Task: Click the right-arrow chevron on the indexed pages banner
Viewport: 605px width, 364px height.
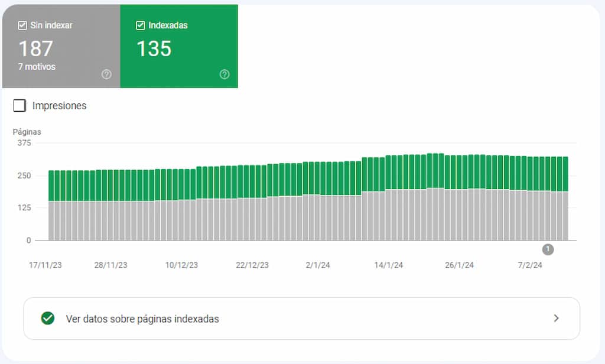Action: 556,318
